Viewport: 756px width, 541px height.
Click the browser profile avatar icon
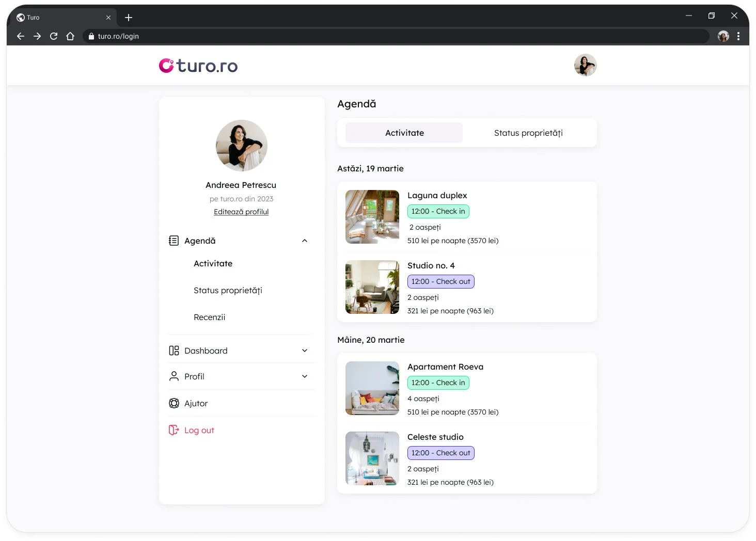click(x=723, y=36)
